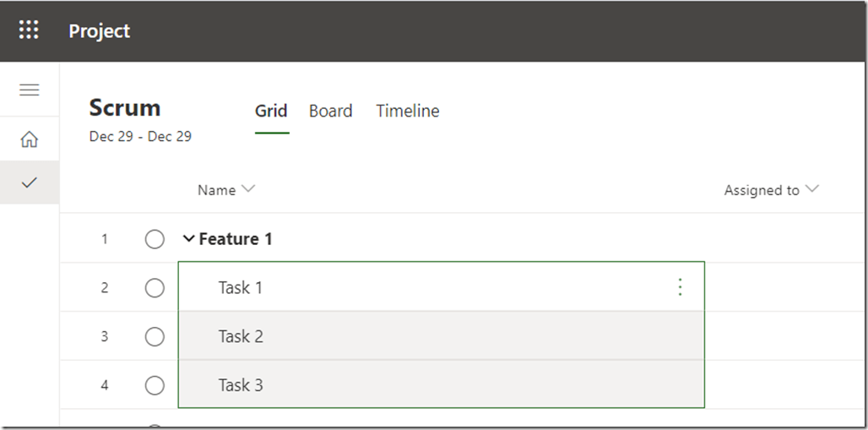Switch to the Grid tab
Viewport: 868px width, 430px height.
tap(271, 112)
